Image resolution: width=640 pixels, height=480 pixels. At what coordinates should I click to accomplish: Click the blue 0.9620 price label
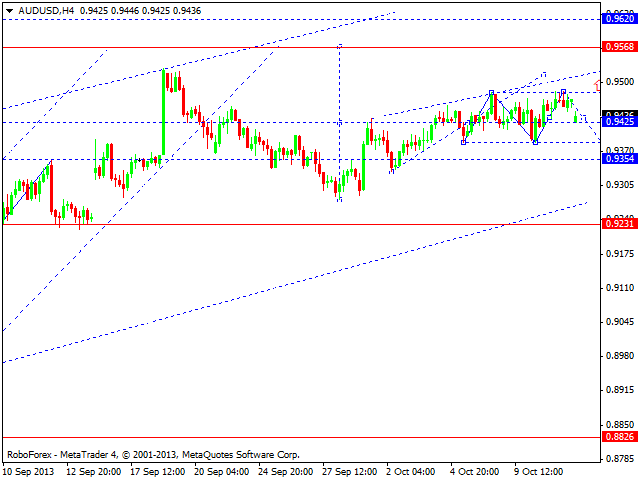[619, 18]
